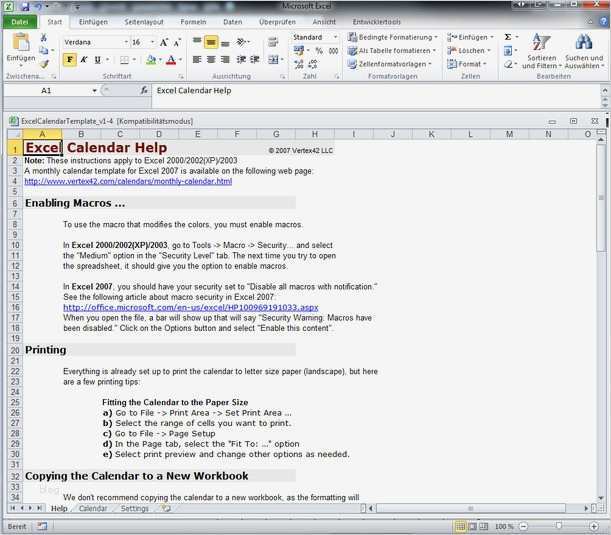Click the clear eraser icon
The height and width of the screenshot is (535, 611).
tap(508, 64)
